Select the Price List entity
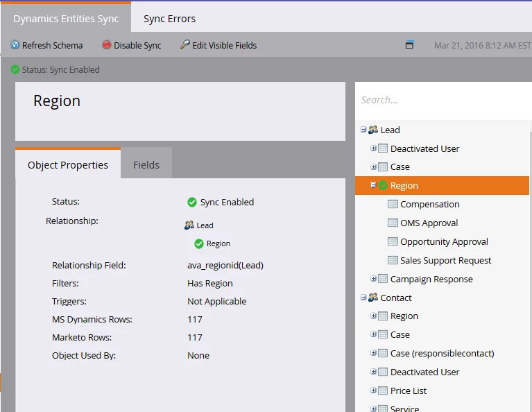The height and width of the screenshot is (412, 532). (409, 390)
